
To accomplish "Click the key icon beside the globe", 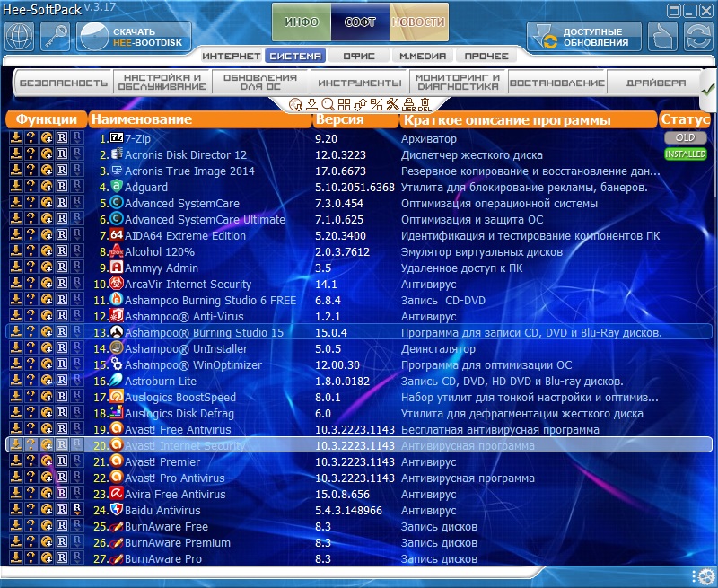I will click(57, 36).
